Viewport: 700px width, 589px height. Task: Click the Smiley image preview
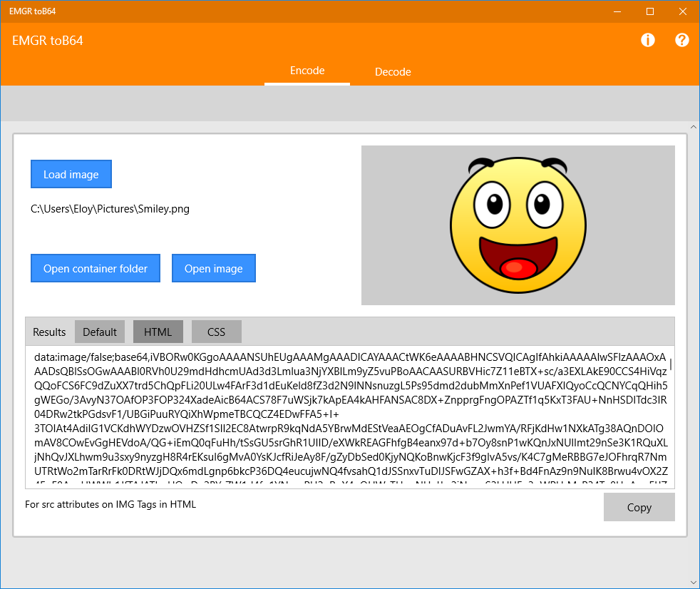coord(518,225)
